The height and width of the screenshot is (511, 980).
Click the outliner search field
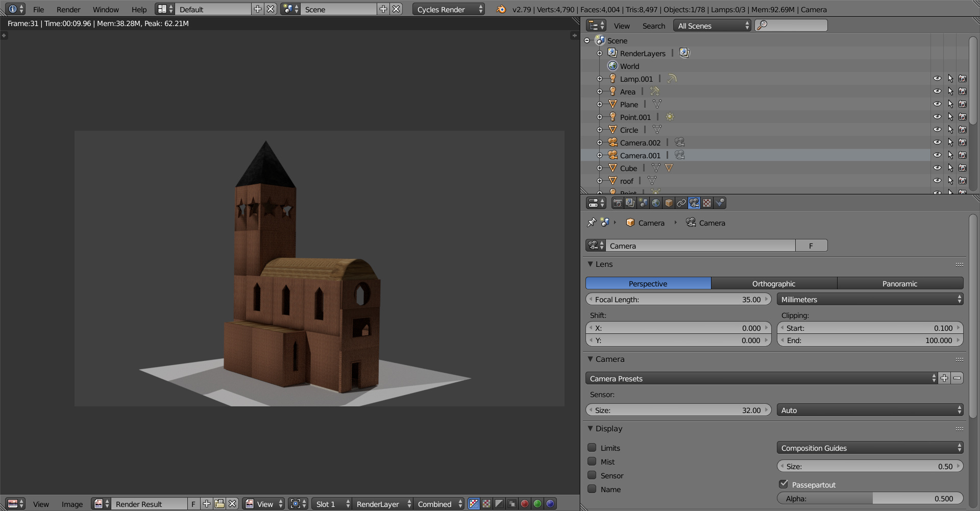(791, 26)
